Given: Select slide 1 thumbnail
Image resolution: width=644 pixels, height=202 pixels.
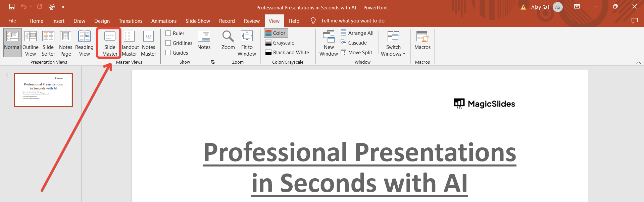Looking at the screenshot, I should (43, 90).
